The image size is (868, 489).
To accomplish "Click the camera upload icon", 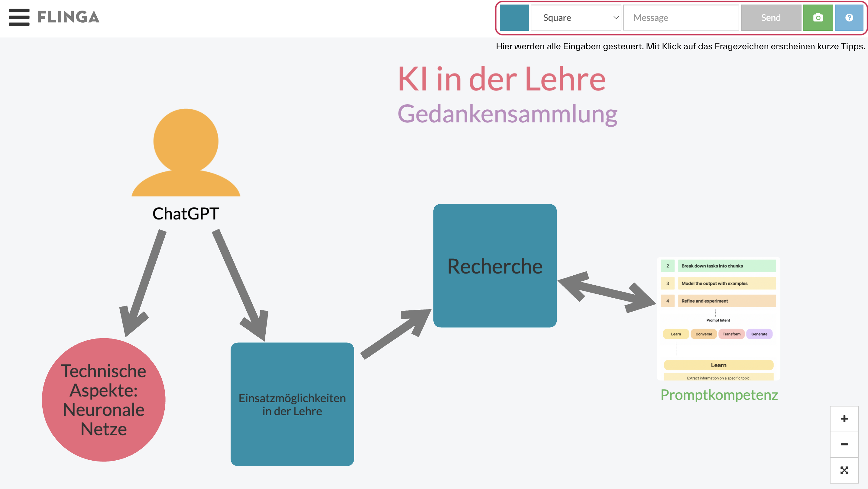I will (x=818, y=18).
